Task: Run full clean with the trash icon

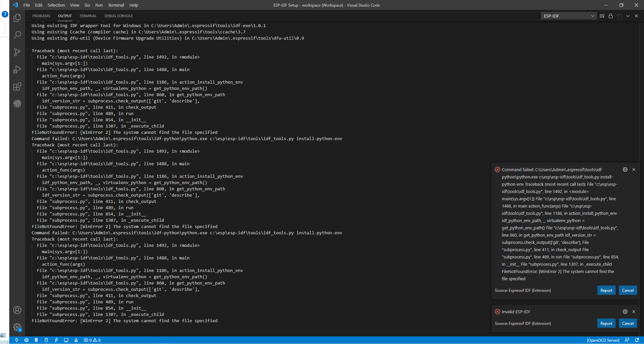Action: coord(36,340)
